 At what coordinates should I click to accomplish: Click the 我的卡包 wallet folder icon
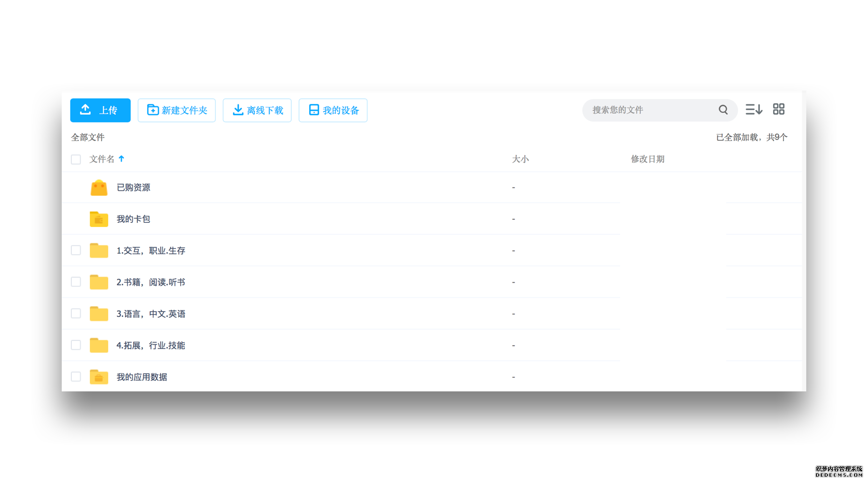tap(99, 219)
